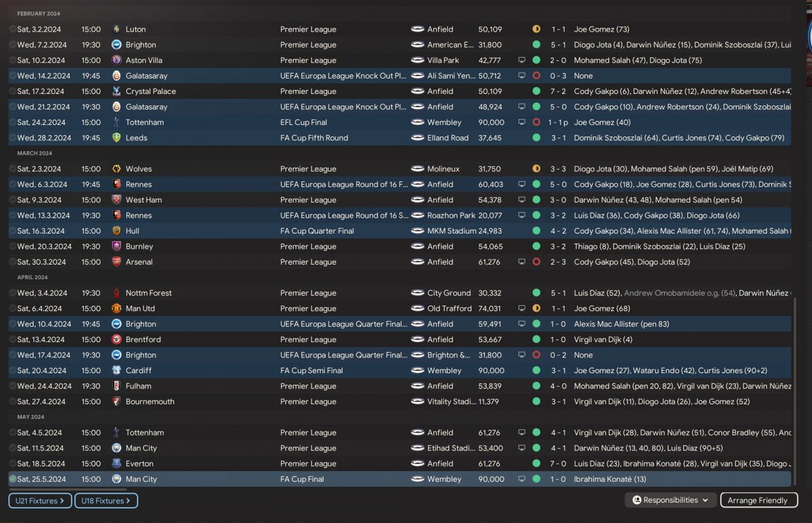Open the Responsibilities dropdown

coord(671,500)
